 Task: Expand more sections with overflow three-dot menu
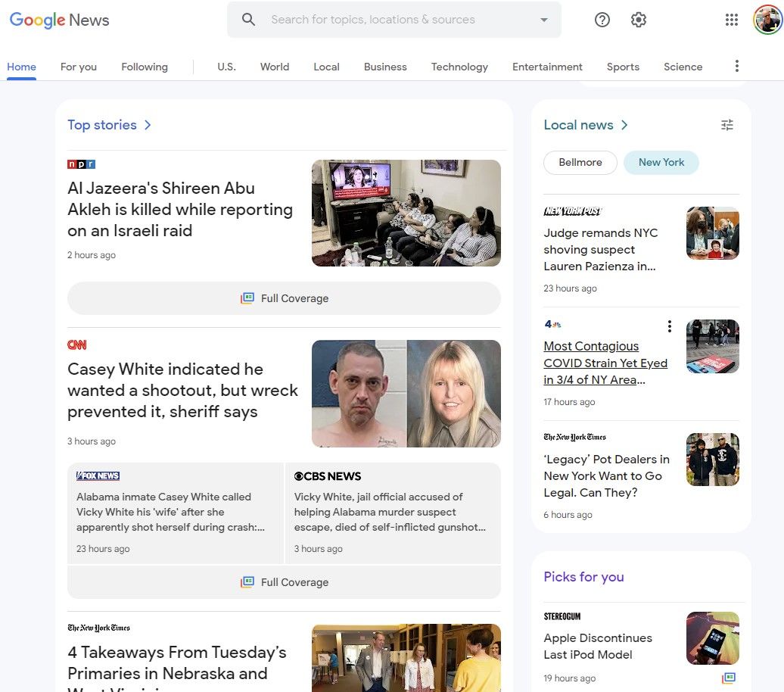(736, 66)
